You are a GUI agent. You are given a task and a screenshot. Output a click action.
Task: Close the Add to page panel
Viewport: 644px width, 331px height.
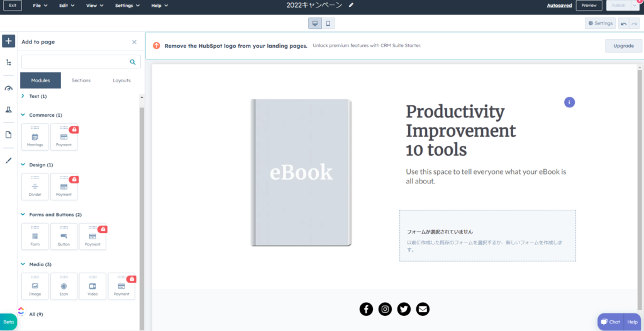coord(134,42)
